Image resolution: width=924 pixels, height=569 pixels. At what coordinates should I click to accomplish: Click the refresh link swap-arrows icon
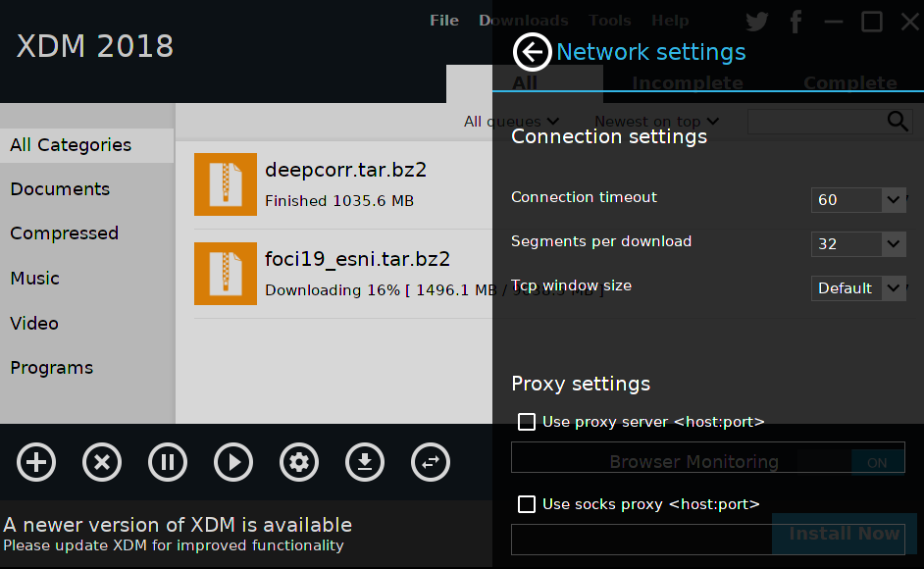(431, 462)
